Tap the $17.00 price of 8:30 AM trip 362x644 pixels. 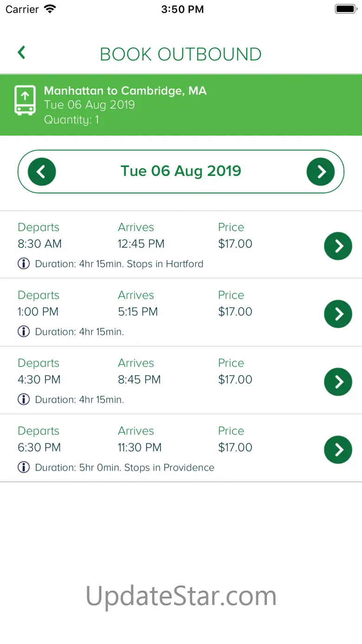point(235,244)
